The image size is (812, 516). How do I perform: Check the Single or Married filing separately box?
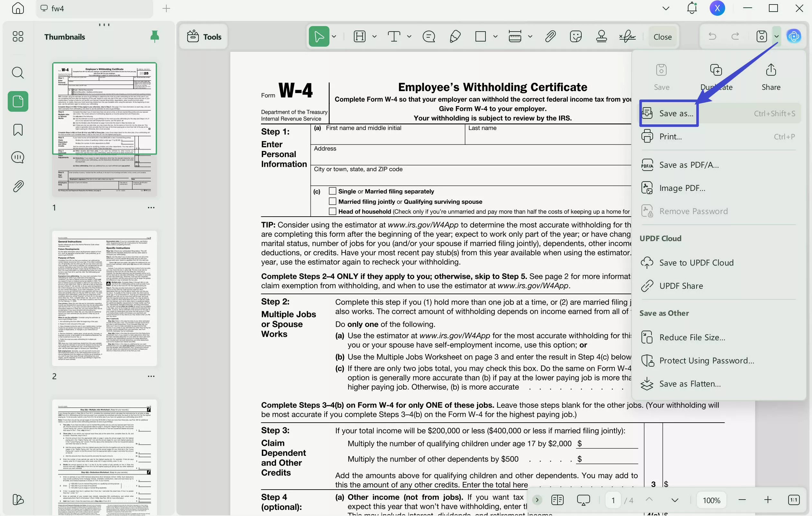click(x=332, y=191)
